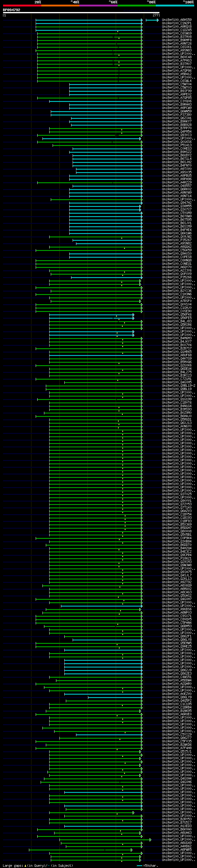
Task: Select the UniRef100_B7PP70 label
Action: (177, 128)
